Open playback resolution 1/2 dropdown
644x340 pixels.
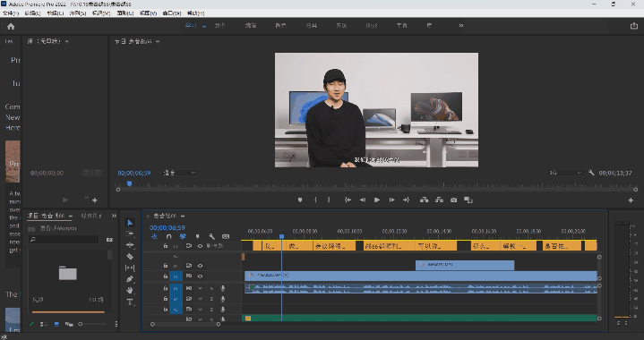[x=565, y=173]
